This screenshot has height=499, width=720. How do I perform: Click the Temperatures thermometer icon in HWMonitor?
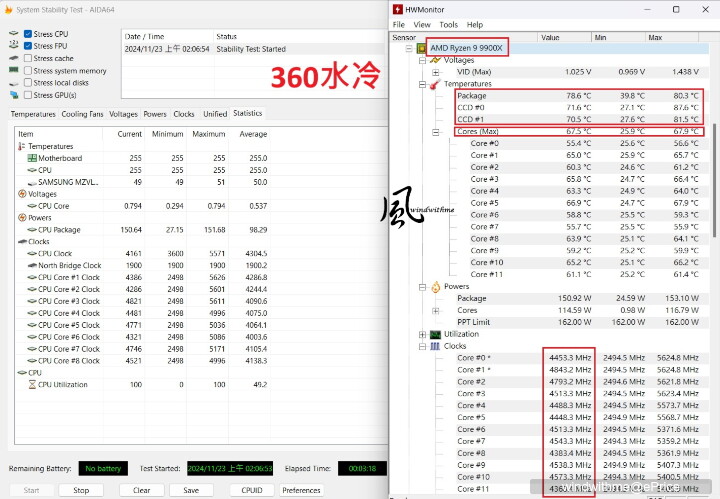435,84
